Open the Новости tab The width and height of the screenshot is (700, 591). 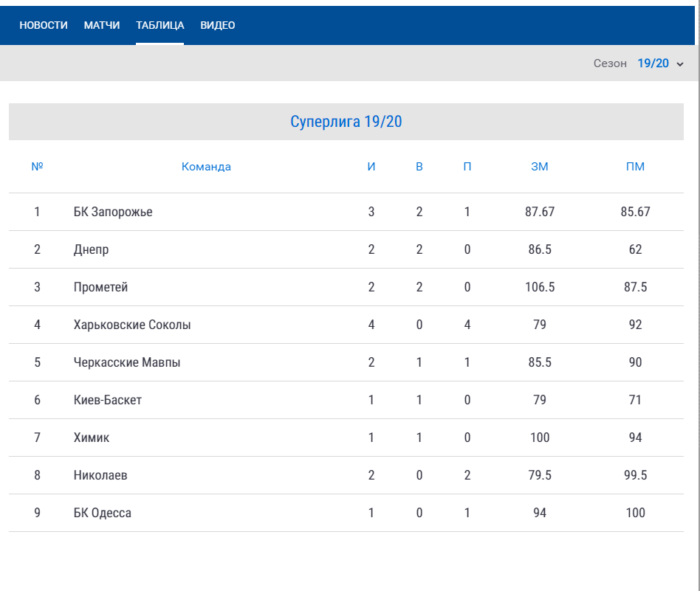click(x=44, y=25)
